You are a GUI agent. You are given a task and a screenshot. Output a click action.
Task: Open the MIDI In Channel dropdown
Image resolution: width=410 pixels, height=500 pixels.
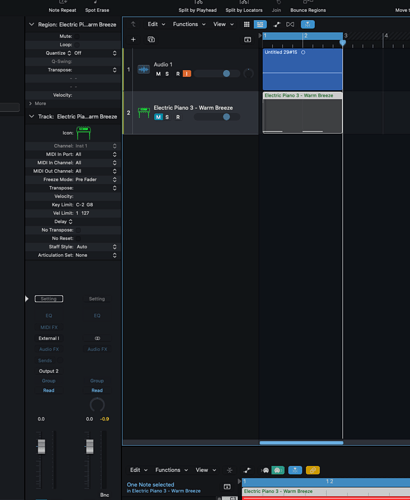pos(96,163)
